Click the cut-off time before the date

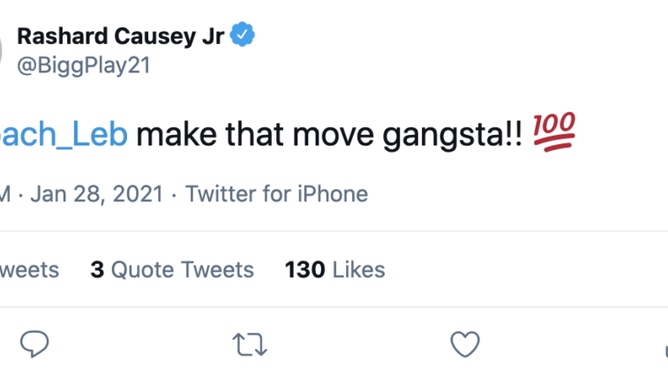click(x=5, y=194)
